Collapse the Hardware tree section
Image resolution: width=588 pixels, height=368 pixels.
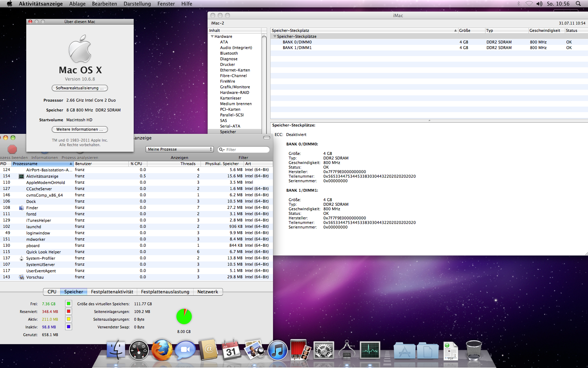(x=212, y=36)
